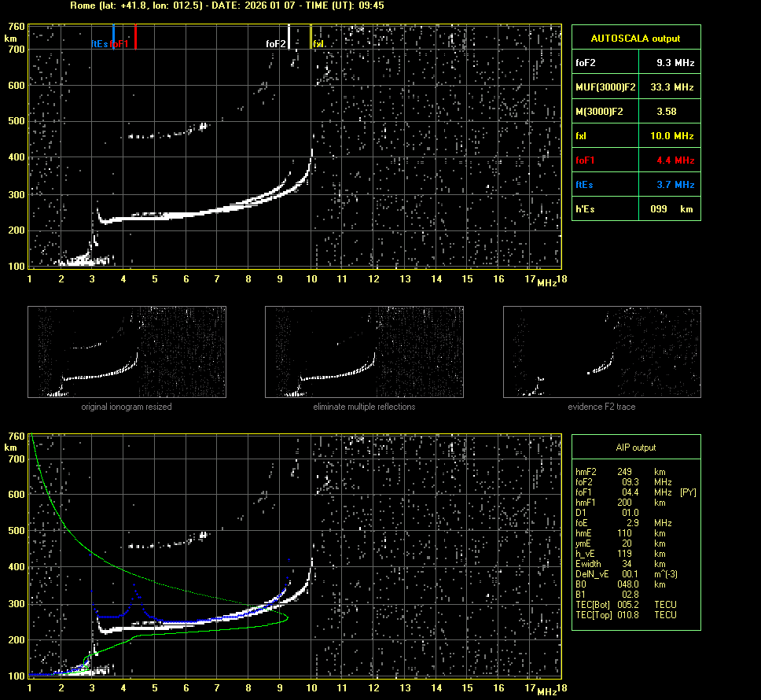Viewport: 761px width, 700px height.
Task: Click the red foF1 4.4 MHz row
Action: click(635, 160)
